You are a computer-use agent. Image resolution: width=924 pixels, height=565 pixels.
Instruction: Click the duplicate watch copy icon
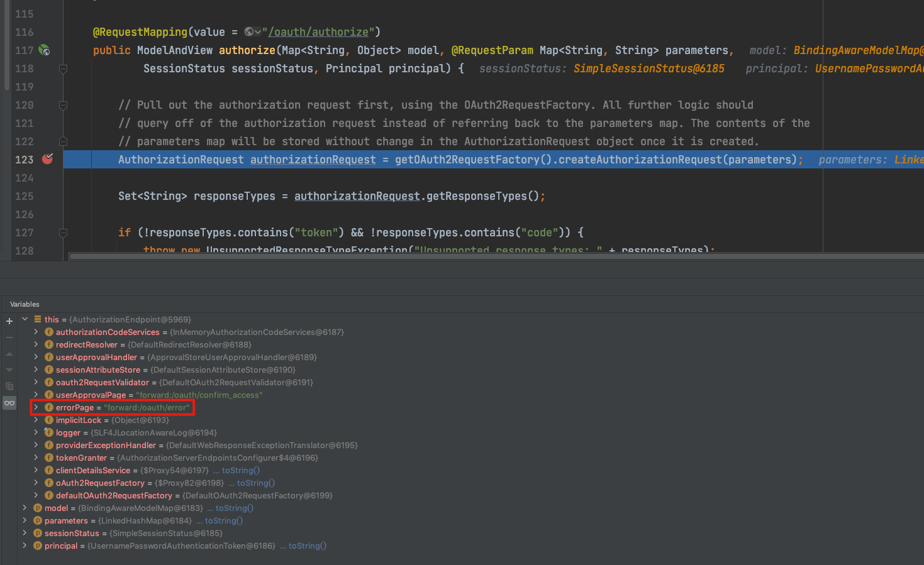point(9,387)
